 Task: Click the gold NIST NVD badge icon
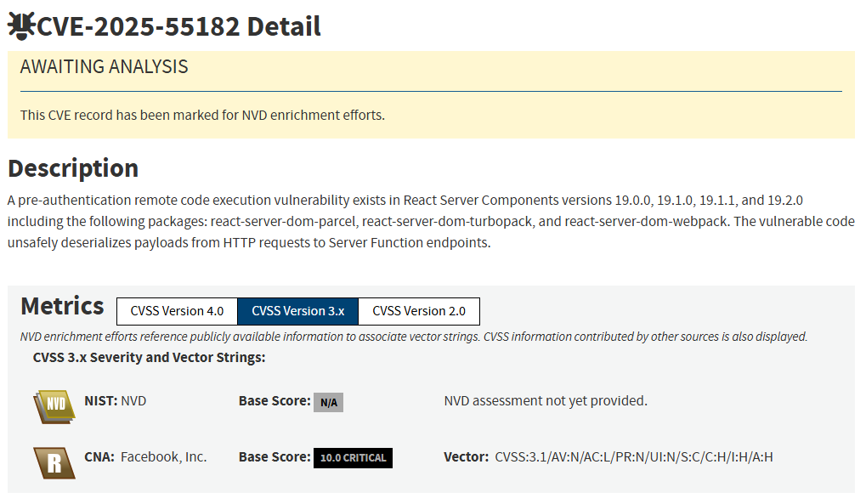(x=54, y=405)
